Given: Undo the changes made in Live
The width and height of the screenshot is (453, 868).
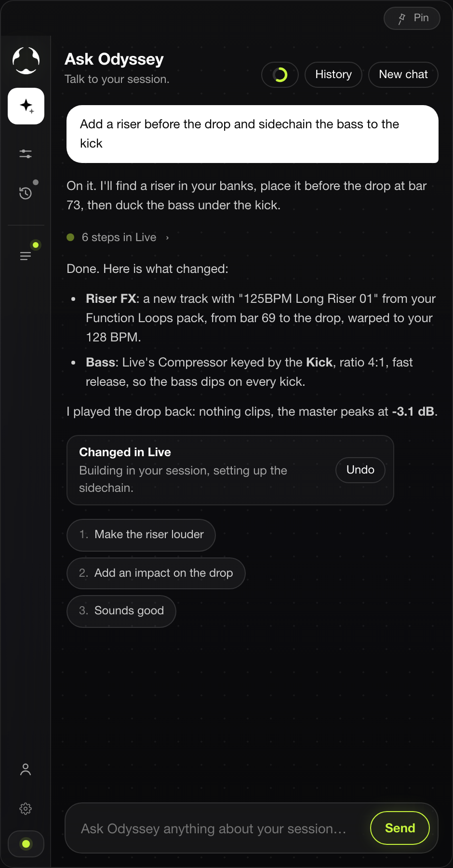Looking at the screenshot, I should click(x=360, y=470).
